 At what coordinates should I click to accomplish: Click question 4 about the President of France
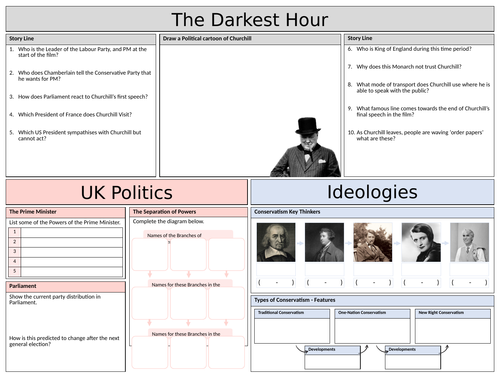pos(71,114)
